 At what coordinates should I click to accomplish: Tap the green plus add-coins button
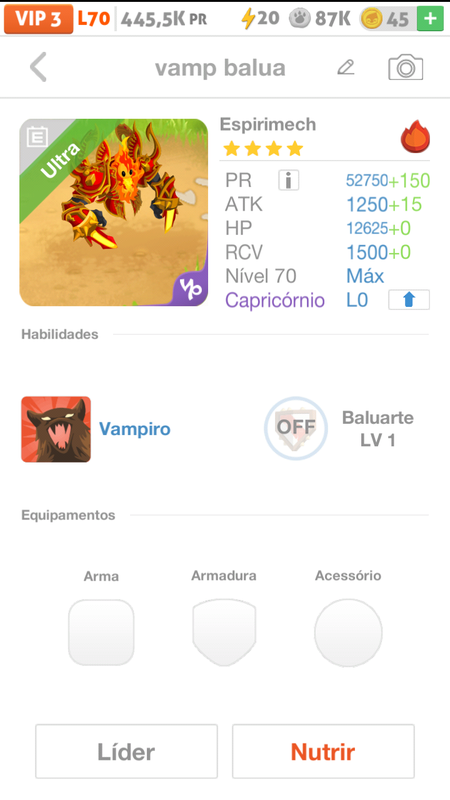430,19
